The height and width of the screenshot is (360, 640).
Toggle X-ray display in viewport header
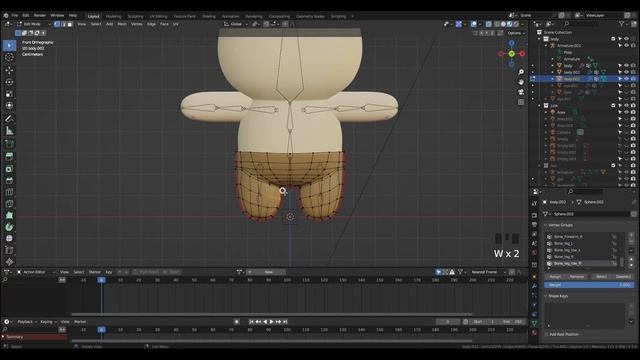point(489,24)
